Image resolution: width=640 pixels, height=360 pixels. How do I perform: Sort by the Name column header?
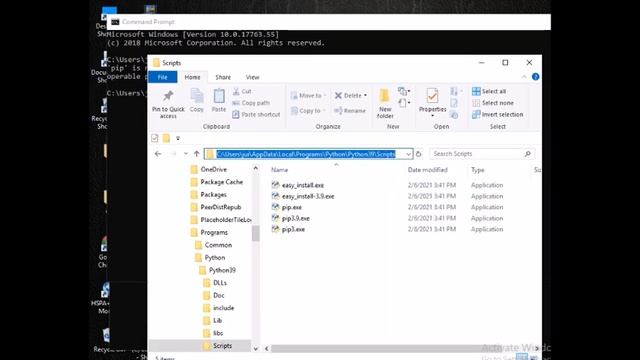pyautogui.click(x=280, y=170)
